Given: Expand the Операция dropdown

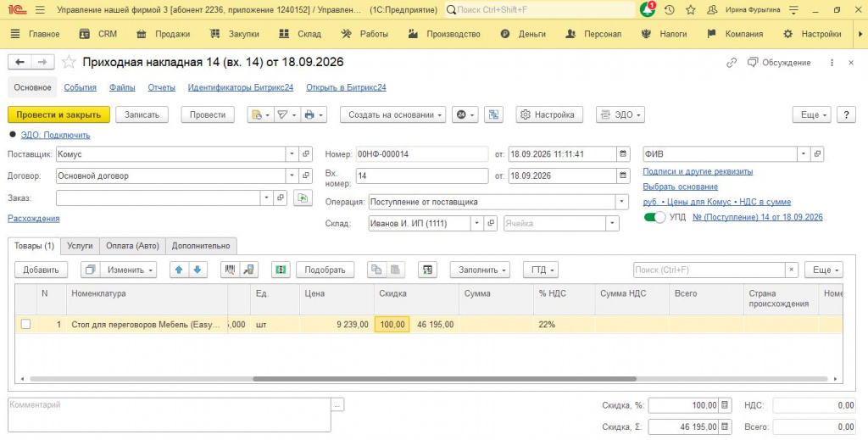Looking at the screenshot, I should tap(622, 202).
